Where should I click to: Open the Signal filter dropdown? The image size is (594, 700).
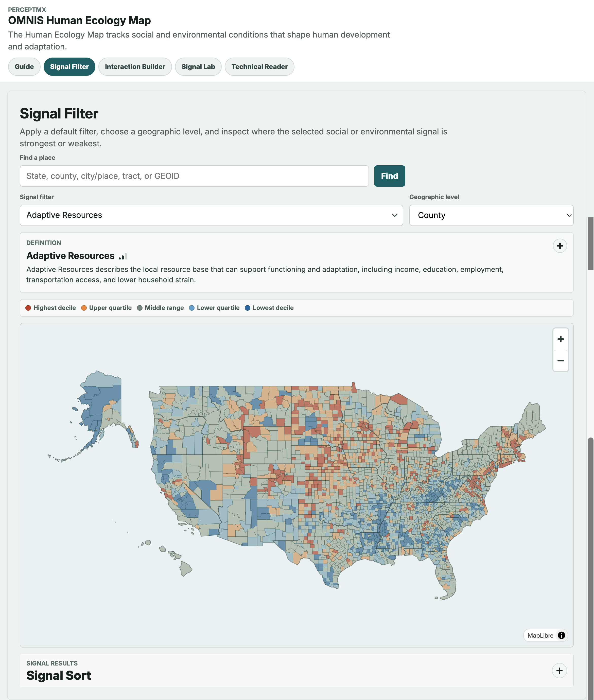coord(211,215)
